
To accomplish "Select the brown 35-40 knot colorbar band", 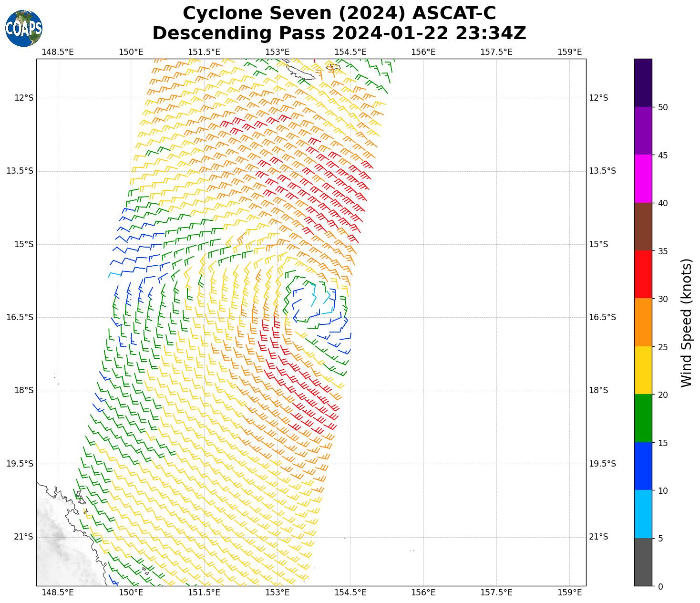I will (x=643, y=227).
